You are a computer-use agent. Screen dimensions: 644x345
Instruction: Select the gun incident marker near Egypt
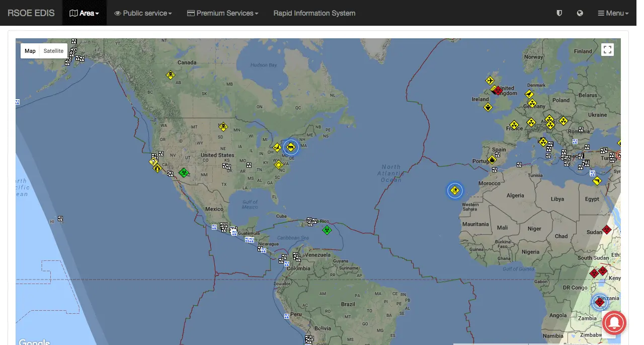pos(597,181)
